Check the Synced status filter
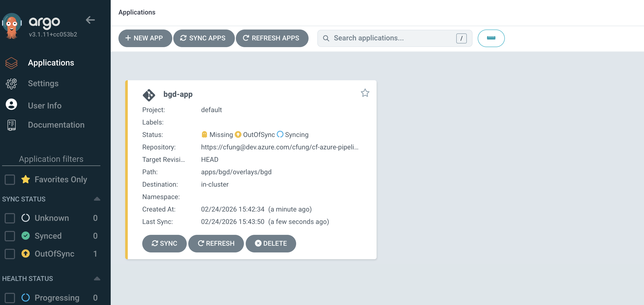The image size is (644, 305). [10, 236]
